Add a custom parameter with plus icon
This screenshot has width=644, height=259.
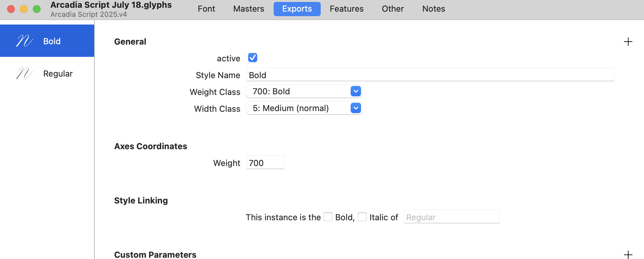coord(628,254)
